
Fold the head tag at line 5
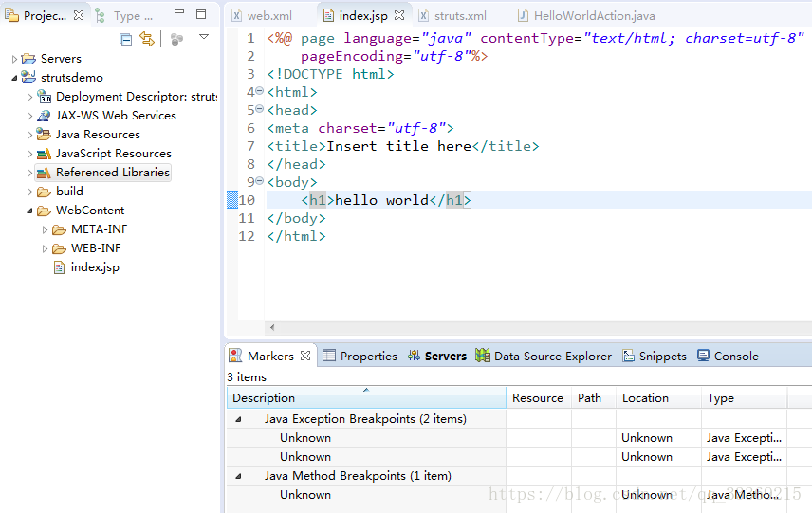tap(260, 109)
